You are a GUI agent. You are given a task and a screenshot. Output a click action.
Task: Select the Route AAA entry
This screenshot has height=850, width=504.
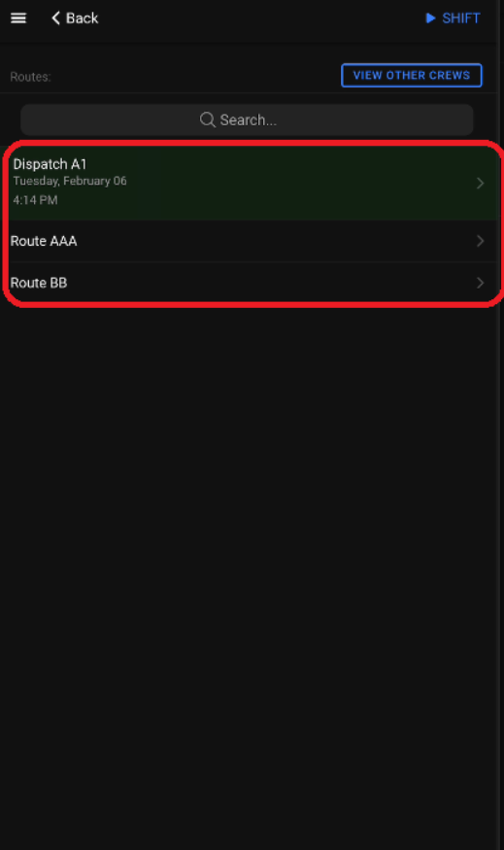click(x=252, y=241)
